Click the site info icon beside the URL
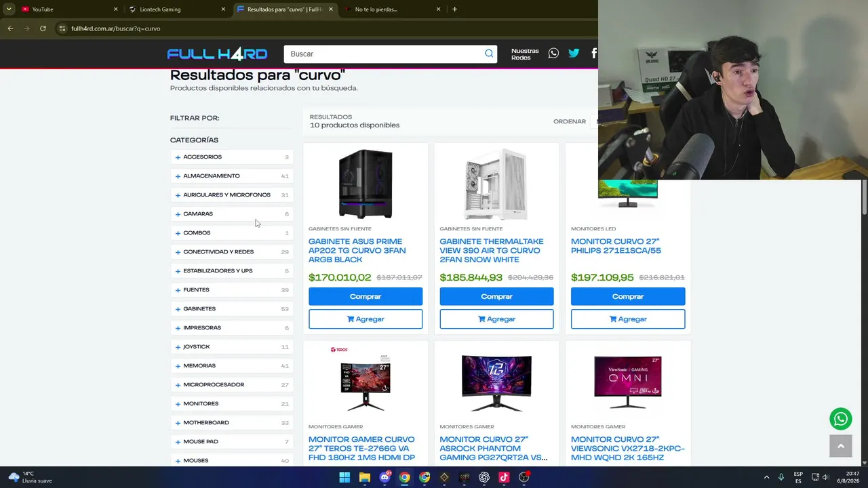The image size is (868, 488). click(62, 28)
